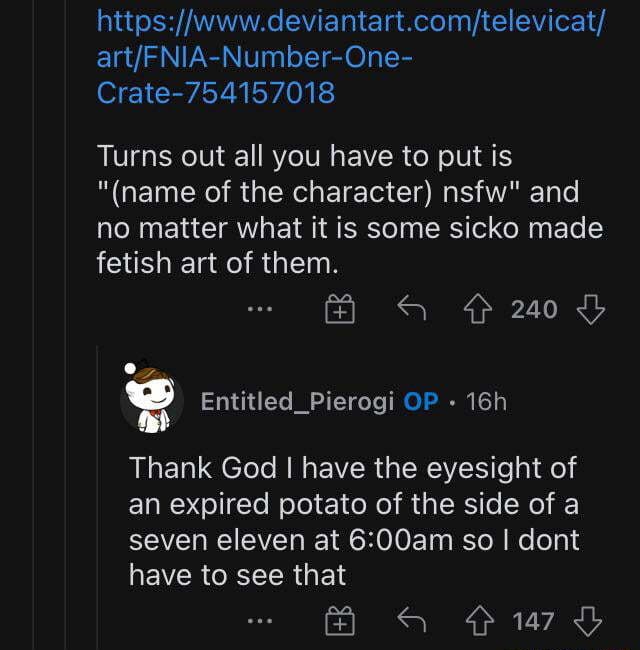Reply to the expired potato comment
The height and width of the screenshot is (650, 640).
coord(412,621)
